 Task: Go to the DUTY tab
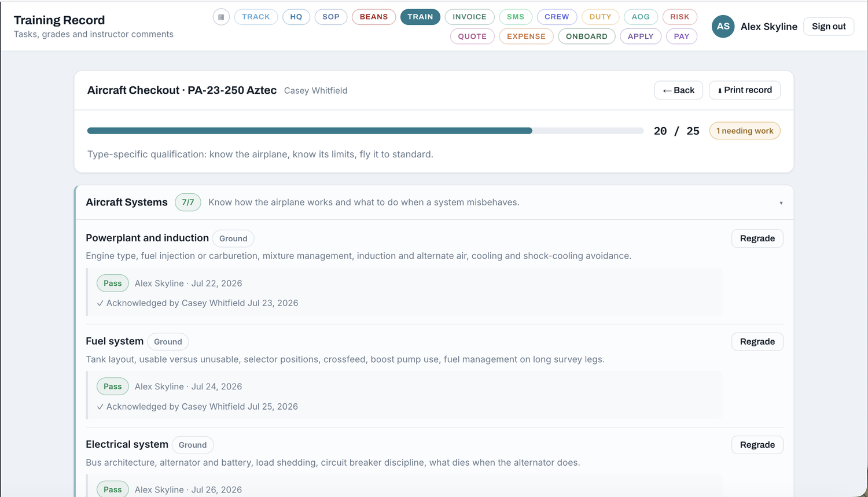click(600, 17)
